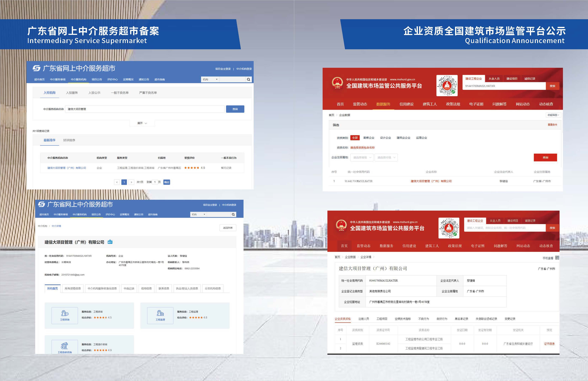Viewport: 588px width, 381px height.
Task: Open the 严重不良名单 tab
Action: click(x=148, y=93)
